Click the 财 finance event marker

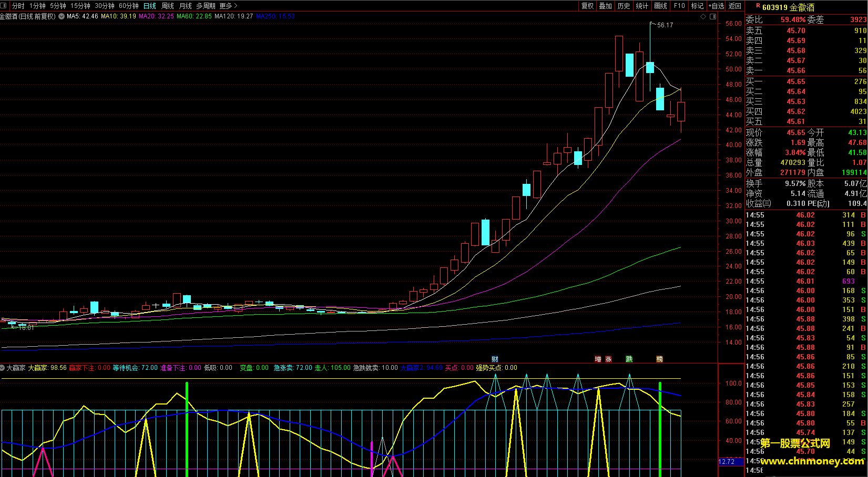pyautogui.click(x=495, y=359)
